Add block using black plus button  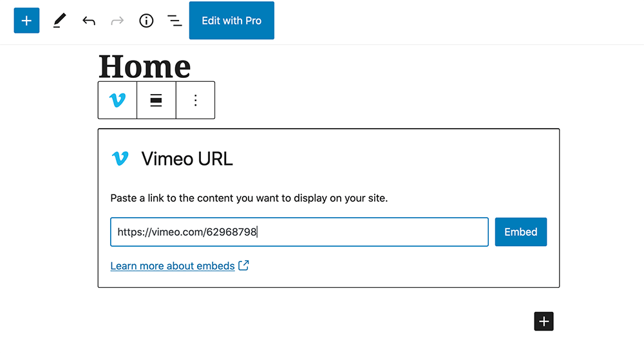544,321
